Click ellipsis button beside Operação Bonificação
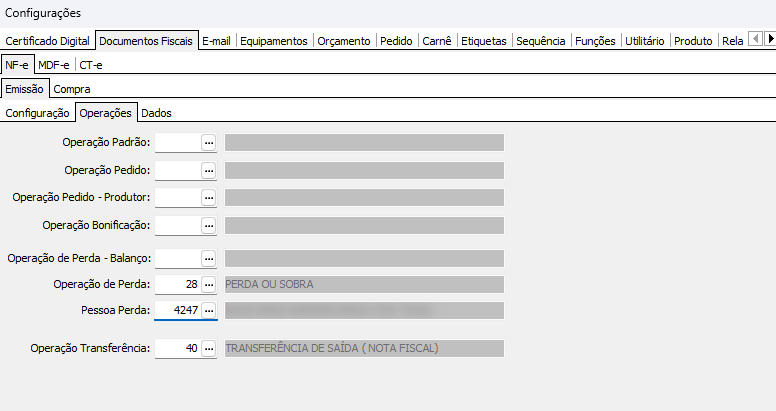 click(x=209, y=225)
